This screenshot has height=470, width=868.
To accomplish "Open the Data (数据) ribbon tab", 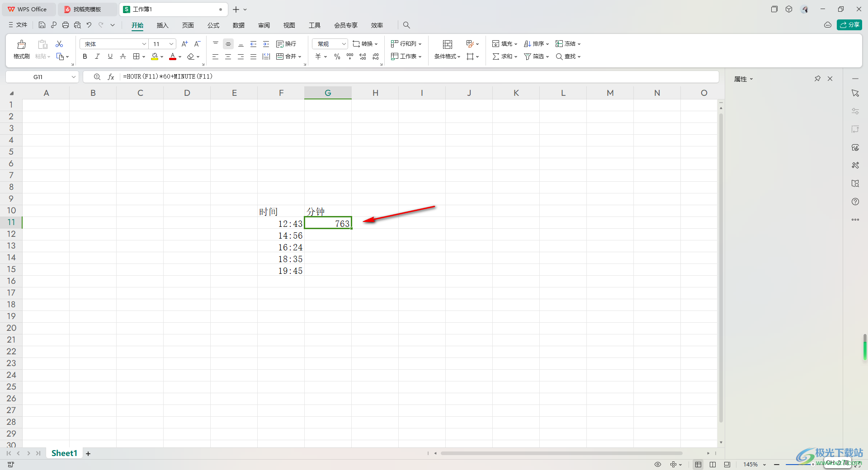I will [x=238, y=25].
